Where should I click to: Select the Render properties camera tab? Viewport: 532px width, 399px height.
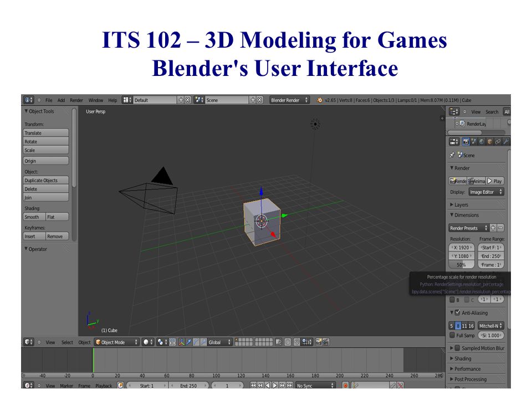(466, 141)
